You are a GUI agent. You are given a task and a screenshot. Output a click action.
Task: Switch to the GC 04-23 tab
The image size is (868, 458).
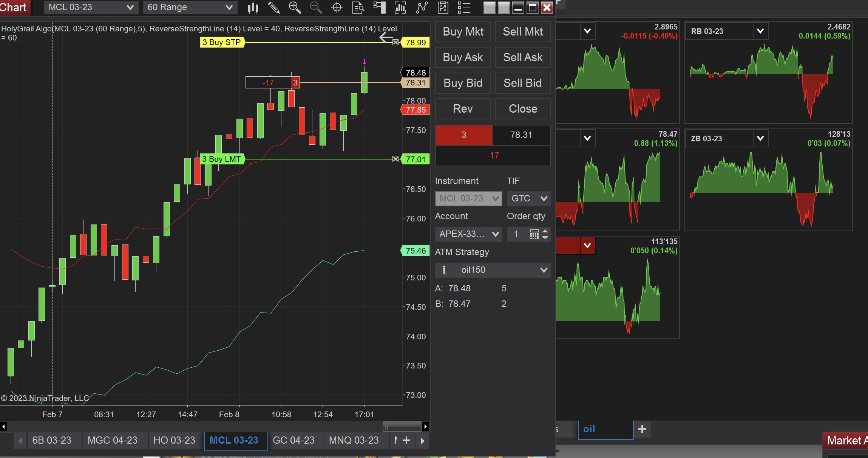coord(295,440)
